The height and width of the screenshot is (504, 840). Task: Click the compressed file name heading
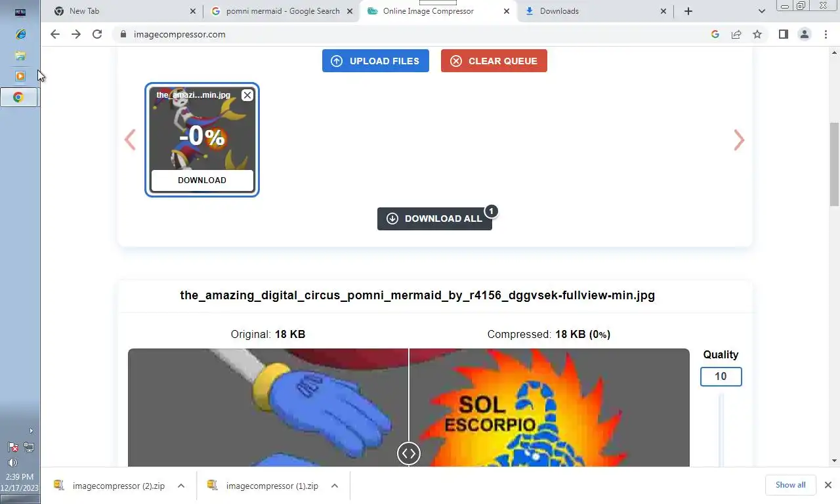pos(417,295)
